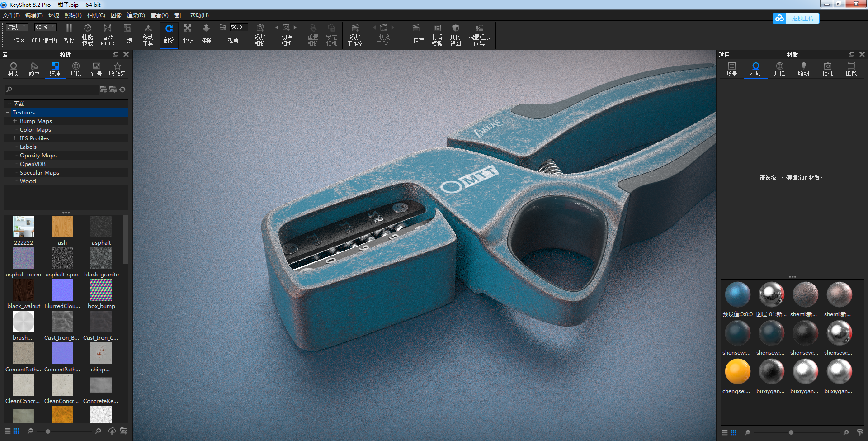The image size is (868, 441).
Task: Open the 几何视图 (Geometry View) panel
Action: coord(455,35)
